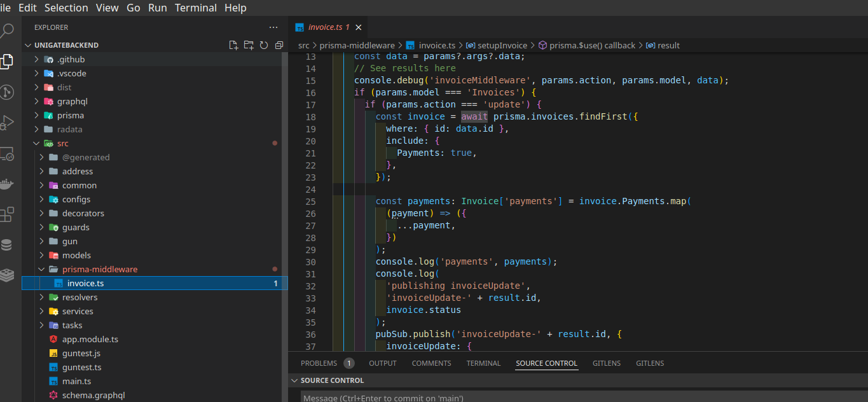
Task: Close the invoice.ts editor tab
Action: pos(358,27)
